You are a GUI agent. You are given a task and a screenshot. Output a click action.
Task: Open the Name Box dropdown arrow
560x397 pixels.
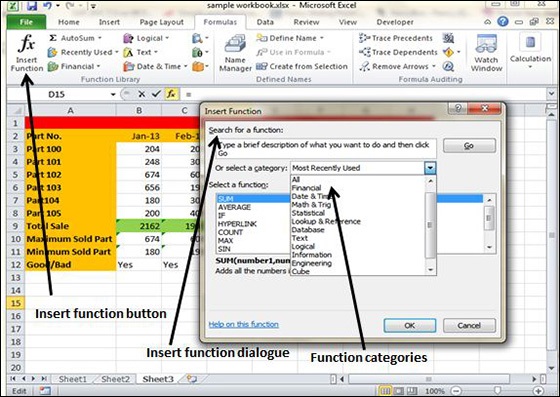(113, 95)
